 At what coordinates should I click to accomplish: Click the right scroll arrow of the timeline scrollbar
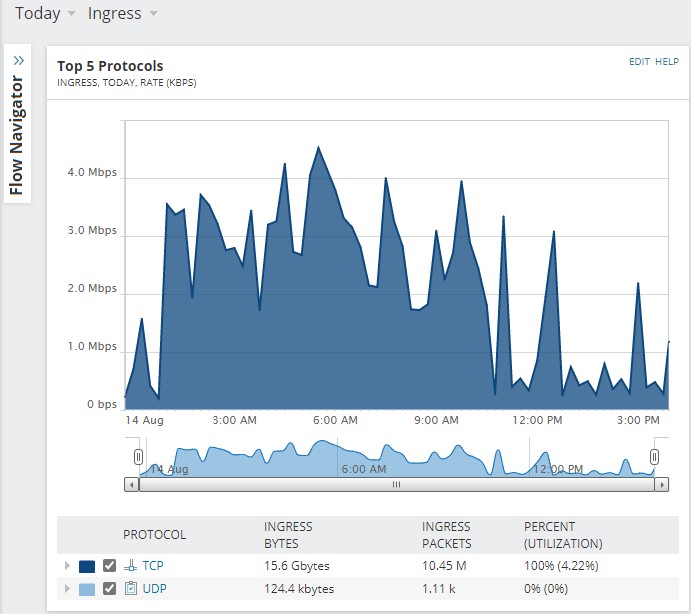click(x=661, y=484)
